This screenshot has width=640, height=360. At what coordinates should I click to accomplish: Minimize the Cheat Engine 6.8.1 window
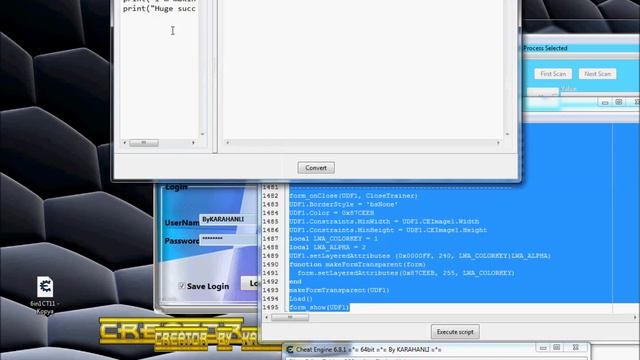tap(543, 348)
